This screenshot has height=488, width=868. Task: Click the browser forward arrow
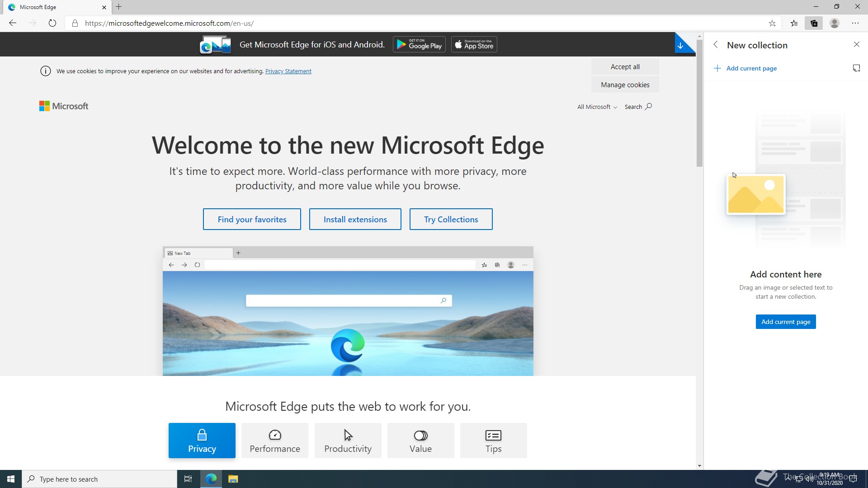(33, 23)
